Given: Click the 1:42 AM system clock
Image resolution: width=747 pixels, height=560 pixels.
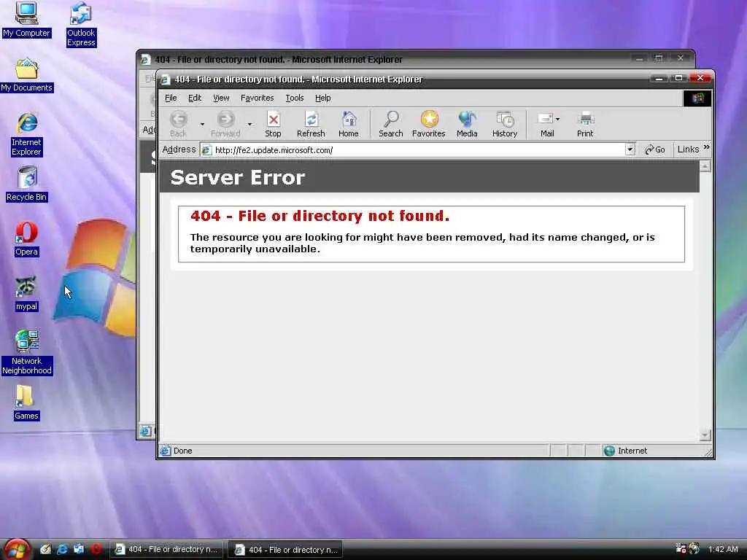Looking at the screenshot, I should 723,549.
